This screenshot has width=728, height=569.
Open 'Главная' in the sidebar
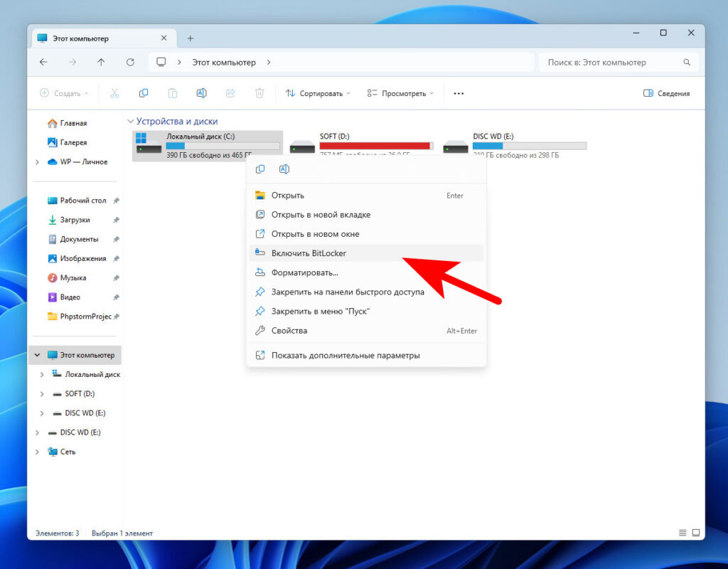point(68,123)
